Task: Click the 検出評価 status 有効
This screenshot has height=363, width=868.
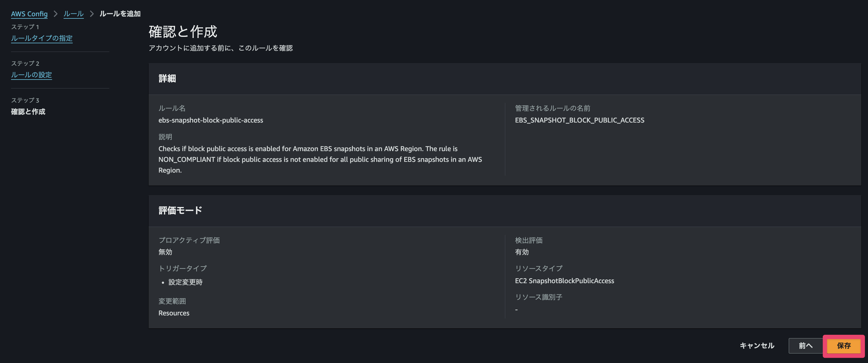Action: point(521,252)
